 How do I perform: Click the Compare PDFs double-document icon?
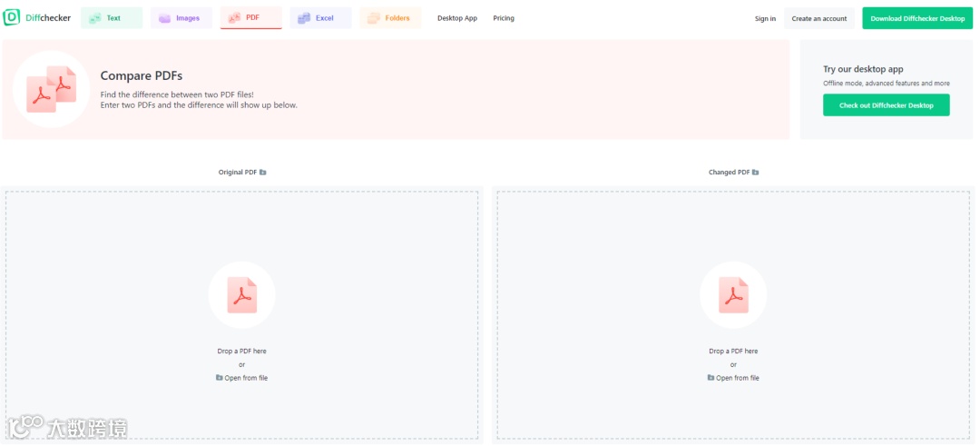click(51, 89)
